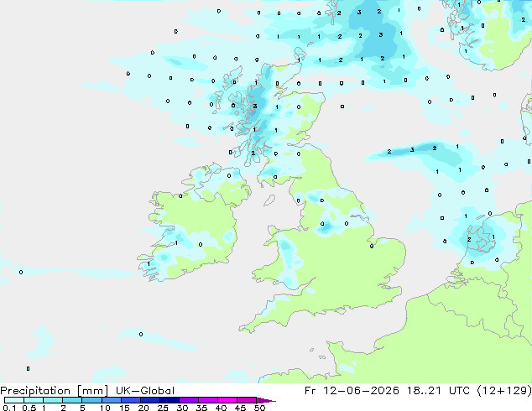Click the '50' legend scale label
Image resolution: width=532 pixels, height=411 pixels.
(x=259, y=408)
